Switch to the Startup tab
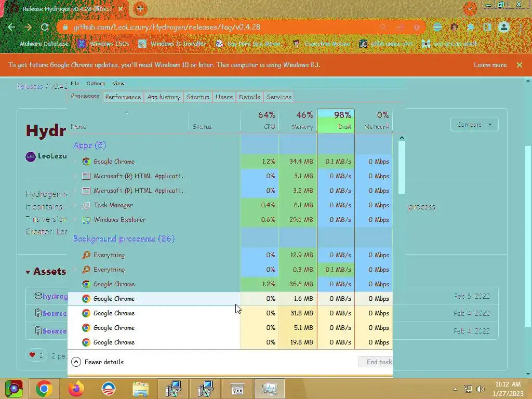 [x=198, y=97]
